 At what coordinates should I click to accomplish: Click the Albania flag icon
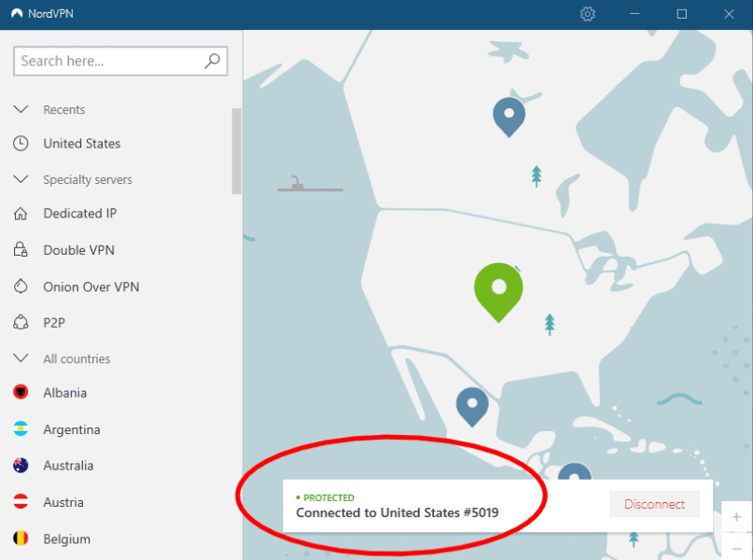point(21,392)
